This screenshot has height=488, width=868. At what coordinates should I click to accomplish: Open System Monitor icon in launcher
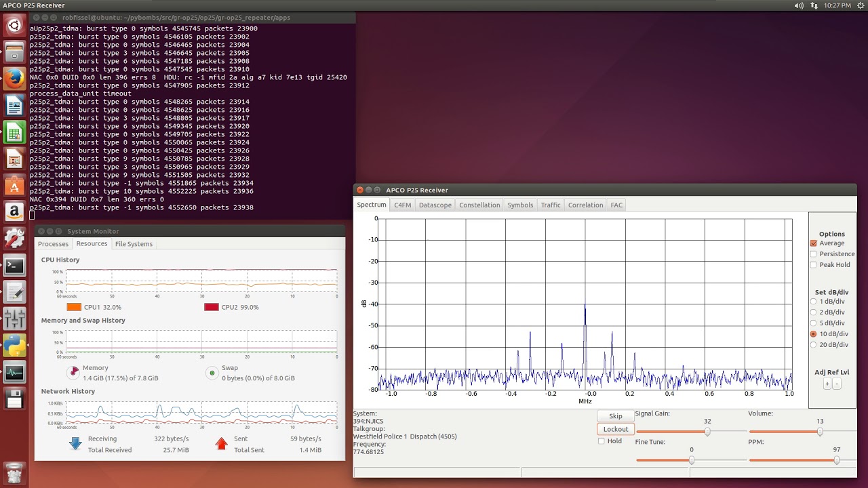tap(14, 372)
